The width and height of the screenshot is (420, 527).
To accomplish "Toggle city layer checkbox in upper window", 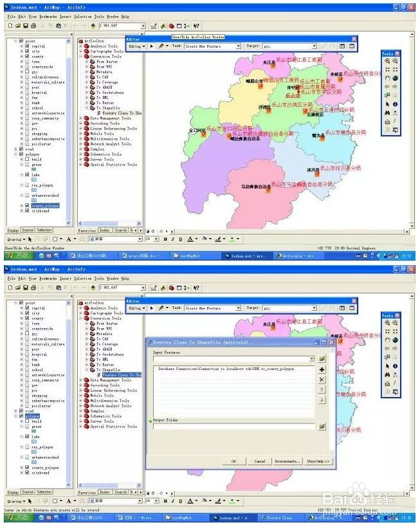I will pyautogui.click(x=27, y=51).
